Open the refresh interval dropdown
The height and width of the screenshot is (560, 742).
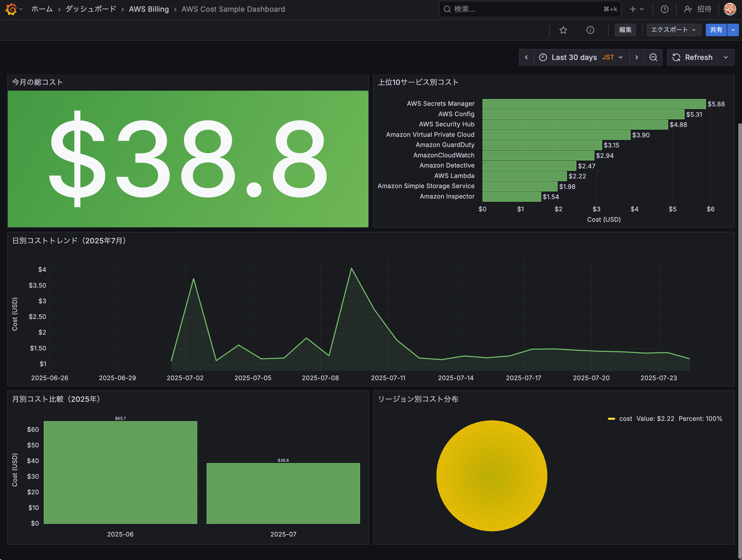726,57
